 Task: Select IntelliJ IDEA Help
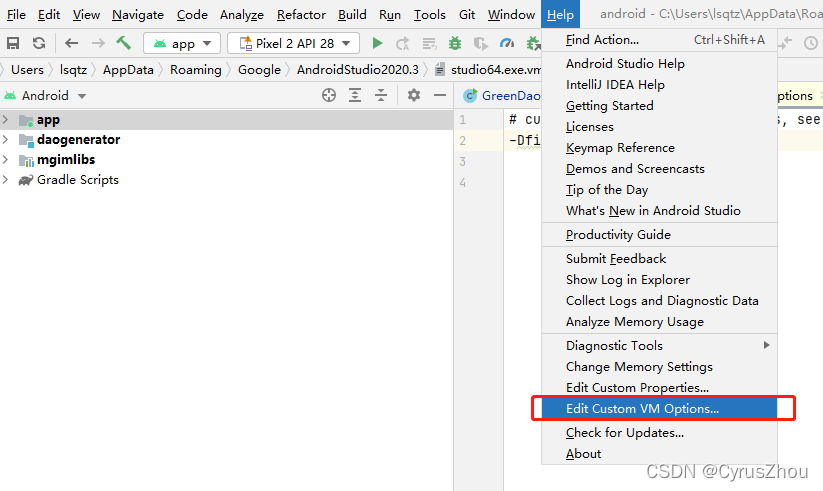(659, 85)
